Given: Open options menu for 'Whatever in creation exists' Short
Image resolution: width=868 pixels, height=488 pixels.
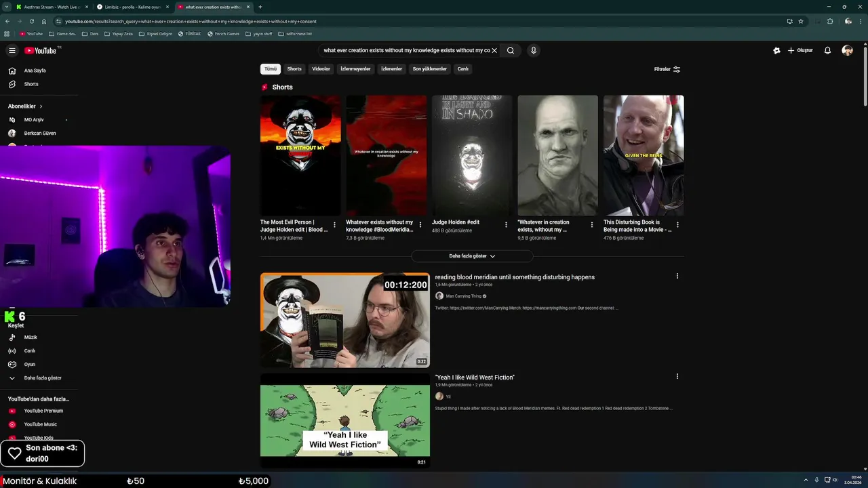Looking at the screenshot, I should (591, 225).
